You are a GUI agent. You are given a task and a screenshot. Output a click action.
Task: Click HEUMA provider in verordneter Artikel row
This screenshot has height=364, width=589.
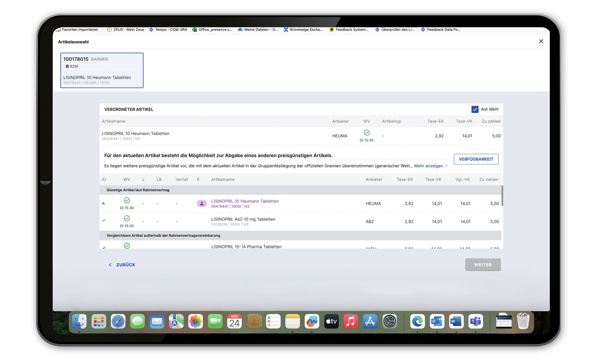click(x=339, y=136)
